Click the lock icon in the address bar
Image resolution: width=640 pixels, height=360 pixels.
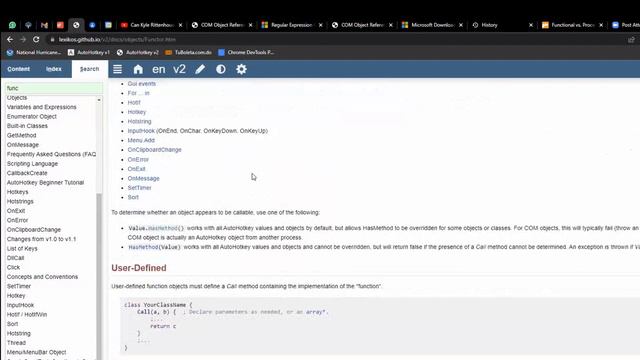pyautogui.click(x=52, y=40)
